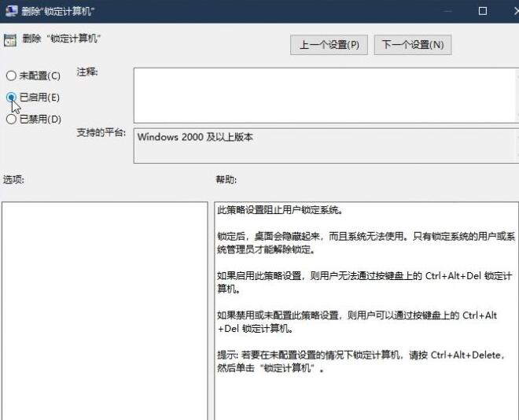The height and width of the screenshot is (420, 519).
Task: Click the help paragraph starting 提示: 若要在未配置
Action: [362, 362]
